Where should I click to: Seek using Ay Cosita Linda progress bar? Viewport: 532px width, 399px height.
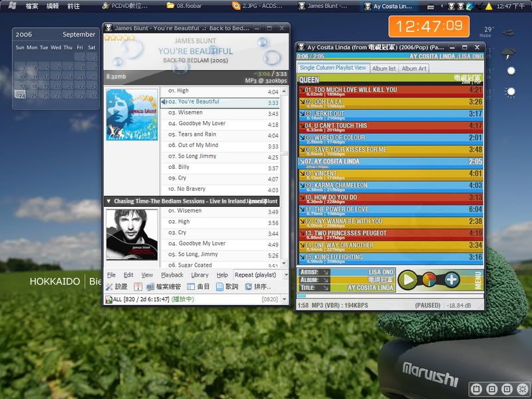tap(390, 296)
